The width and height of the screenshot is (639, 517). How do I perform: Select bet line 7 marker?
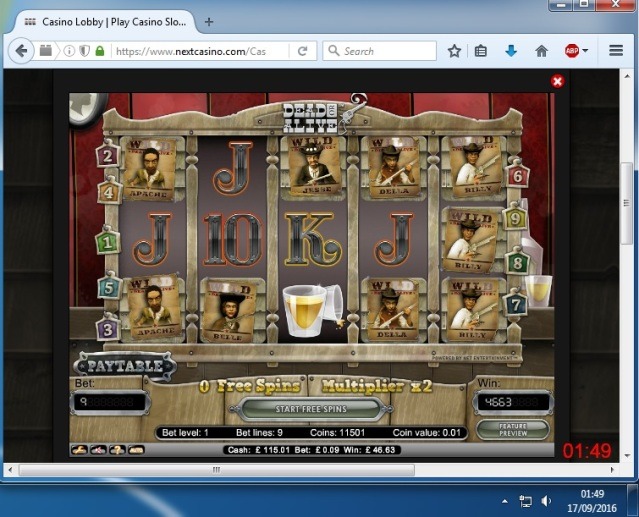pyautogui.click(x=516, y=304)
